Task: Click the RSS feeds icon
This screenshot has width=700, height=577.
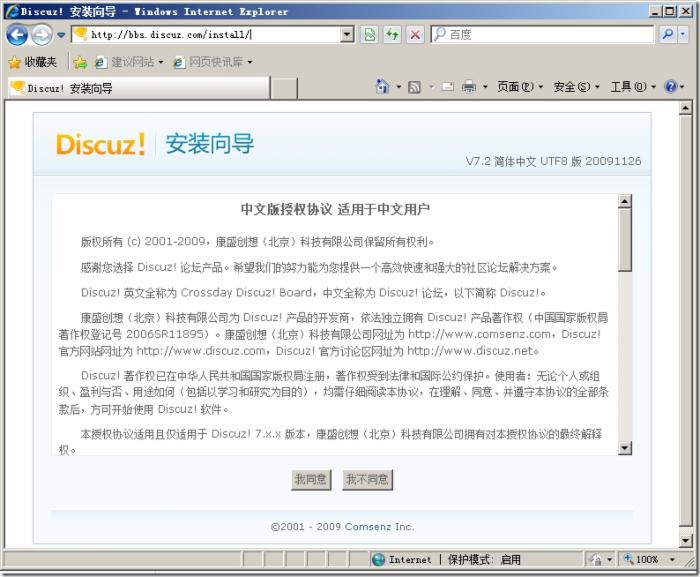Action: (415, 87)
